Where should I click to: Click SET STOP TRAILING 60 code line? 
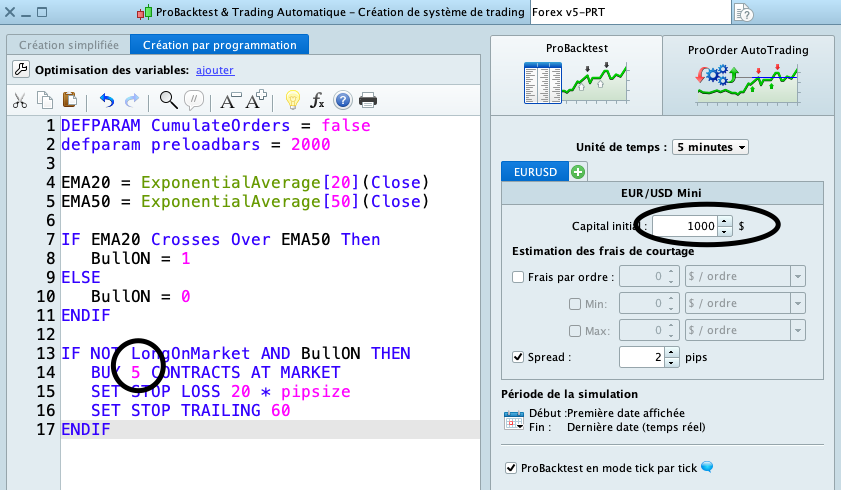(190, 411)
